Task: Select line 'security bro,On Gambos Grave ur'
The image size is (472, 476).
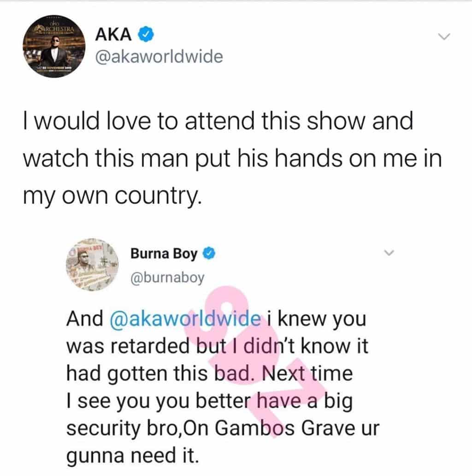Action: (x=223, y=428)
